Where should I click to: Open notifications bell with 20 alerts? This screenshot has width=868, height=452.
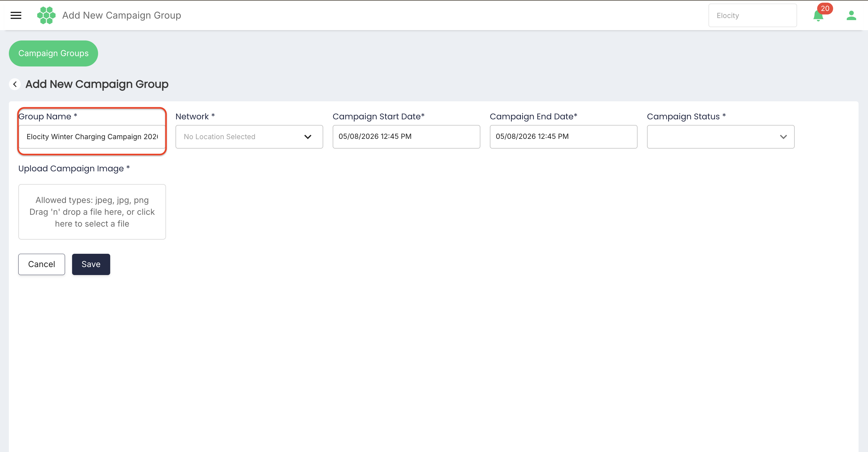[x=818, y=15]
